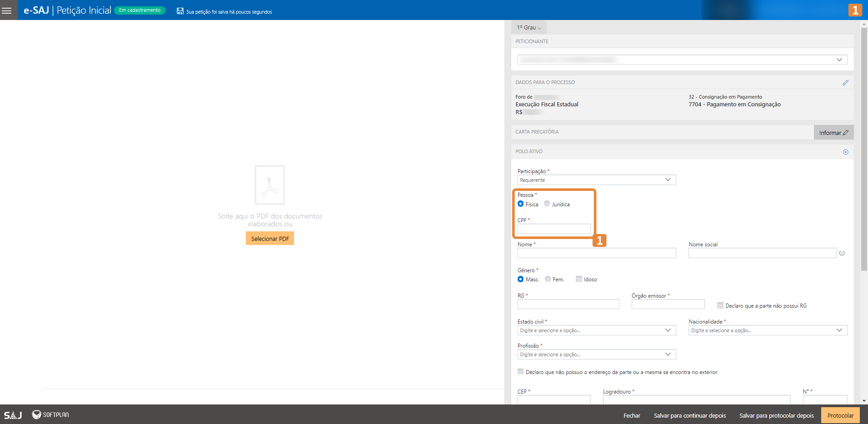Image resolution: width=868 pixels, height=424 pixels.
Task: Check Declaro que a parte não possui RG
Action: click(x=720, y=305)
